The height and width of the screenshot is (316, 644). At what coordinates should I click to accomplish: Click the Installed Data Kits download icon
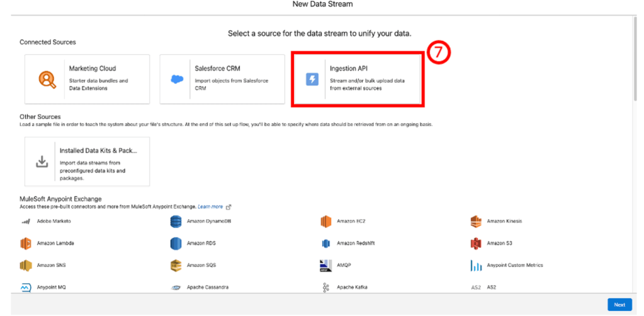[x=42, y=162]
